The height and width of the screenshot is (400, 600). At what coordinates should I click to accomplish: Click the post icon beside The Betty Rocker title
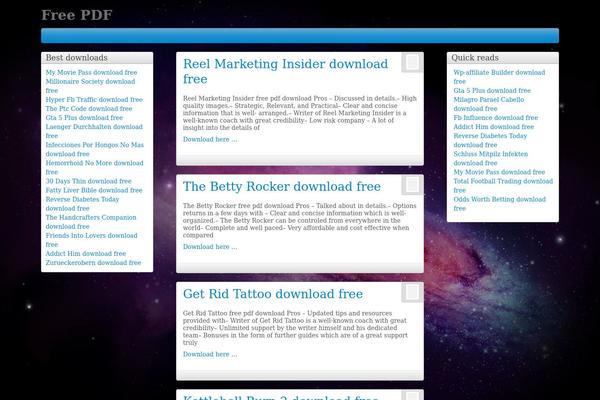412,185
